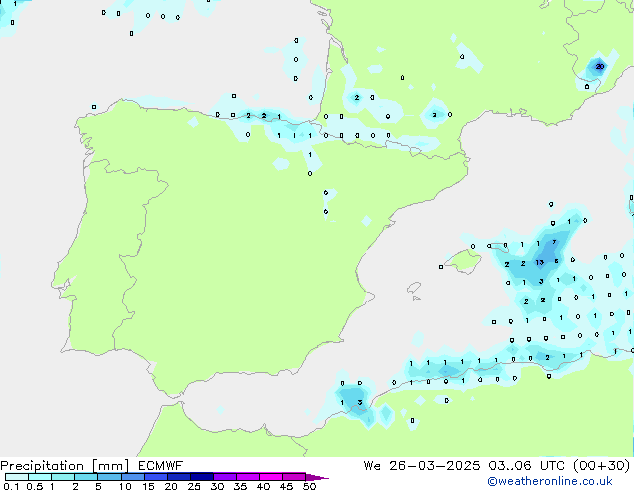Screen dimensions: 634x490
Task: Click the 'Precipitation [mm]' title text
Action: pos(64,466)
